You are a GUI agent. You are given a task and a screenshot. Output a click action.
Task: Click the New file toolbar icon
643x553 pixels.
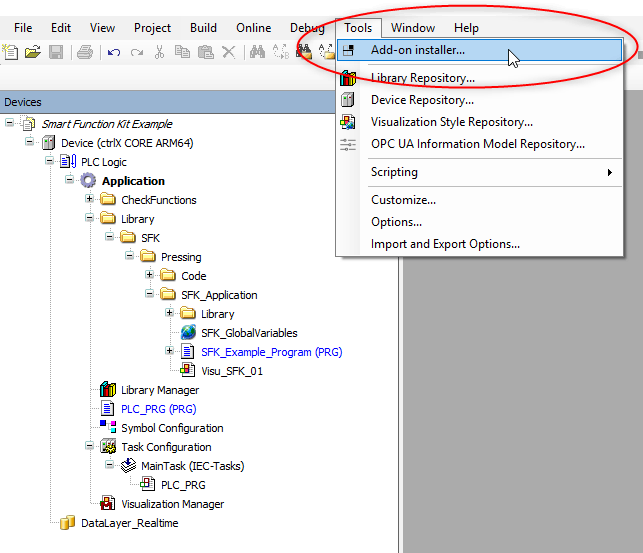(10, 52)
